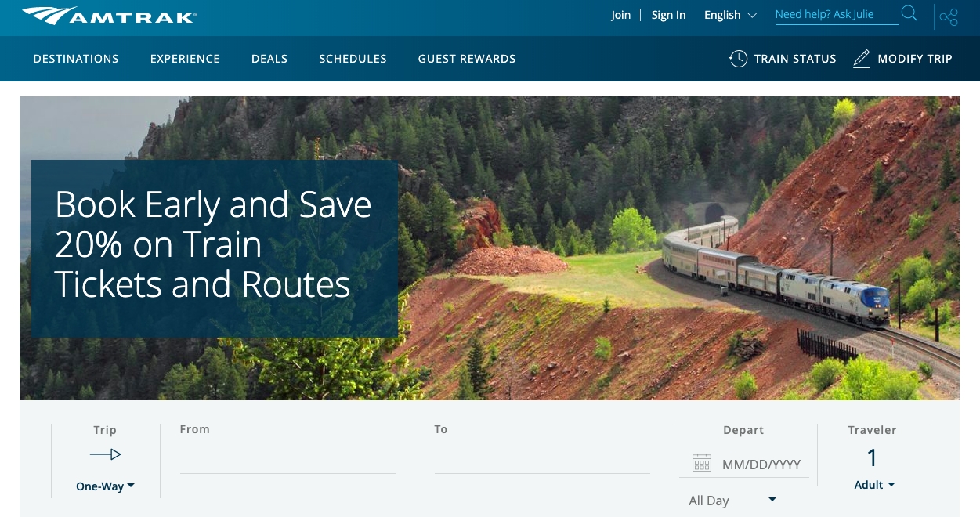Image resolution: width=980 pixels, height=517 pixels.
Task: Click the one-way trip arrow icon
Action: [x=105, y=454]
